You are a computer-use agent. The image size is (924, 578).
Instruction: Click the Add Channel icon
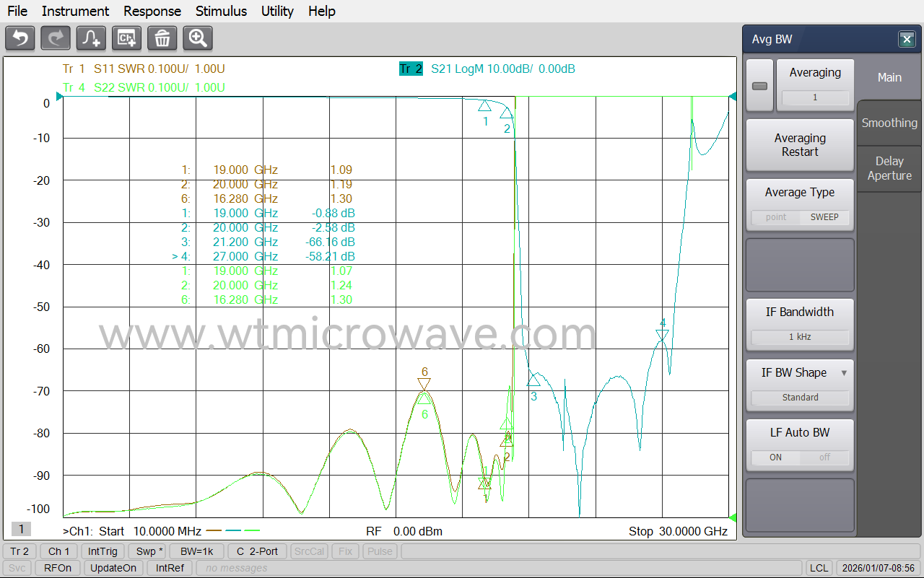point(127,38)
